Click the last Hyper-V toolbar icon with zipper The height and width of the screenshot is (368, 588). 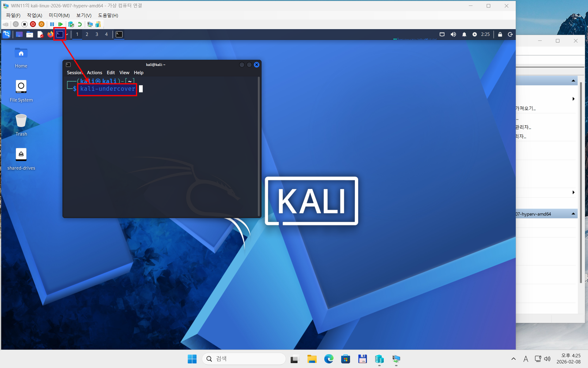click(98, 24)
